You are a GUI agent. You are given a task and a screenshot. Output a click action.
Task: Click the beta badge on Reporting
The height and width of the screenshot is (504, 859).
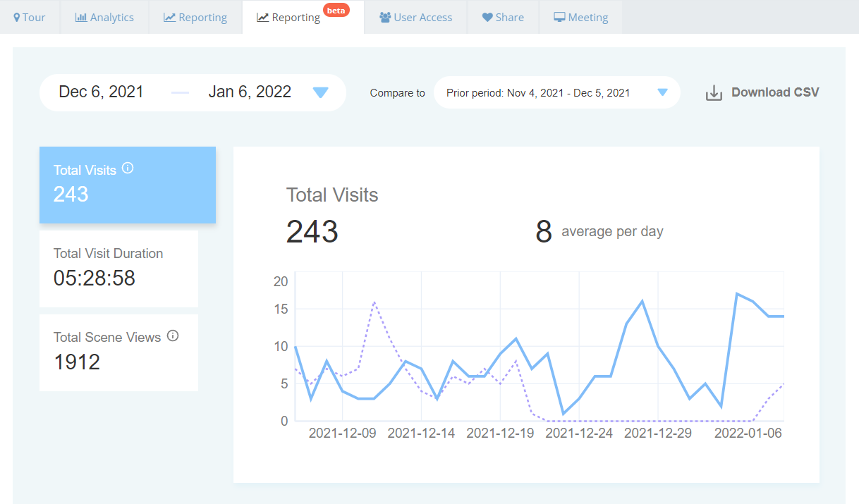pyautogui.click(x=336, y=10)
